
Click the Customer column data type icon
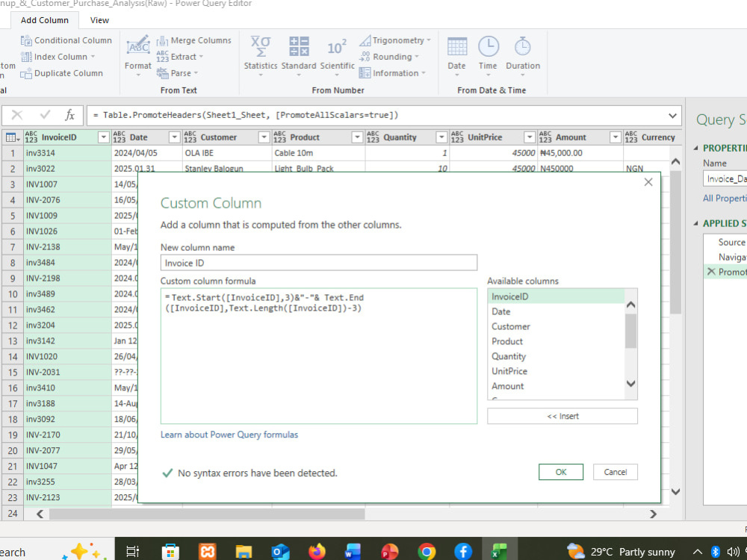(190, 137)
